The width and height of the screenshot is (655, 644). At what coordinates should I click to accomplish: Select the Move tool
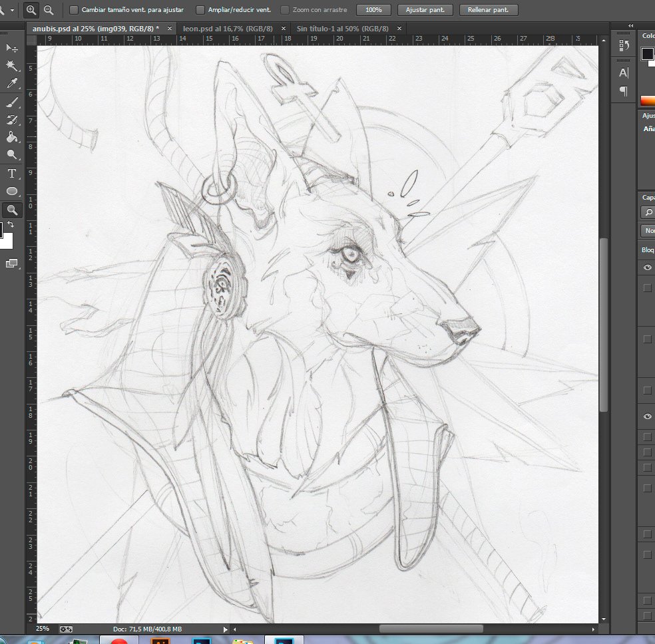(x=11, y=48)
